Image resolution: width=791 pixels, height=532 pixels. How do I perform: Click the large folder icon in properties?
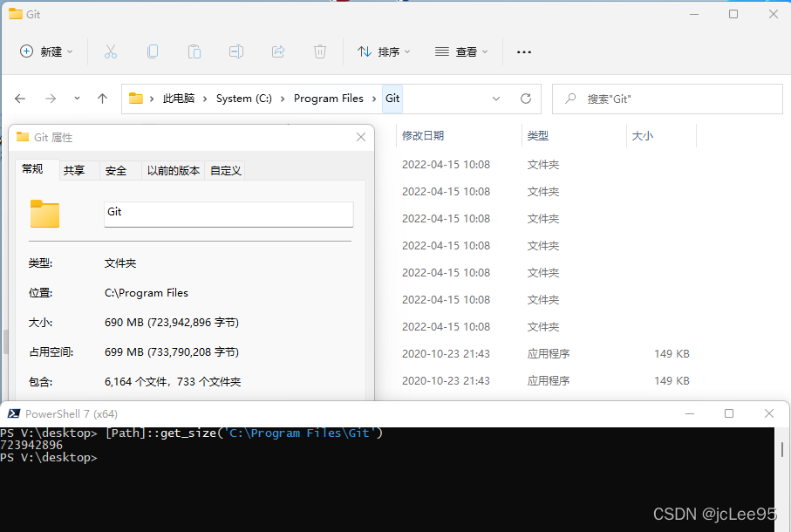(x=44, y=214)
